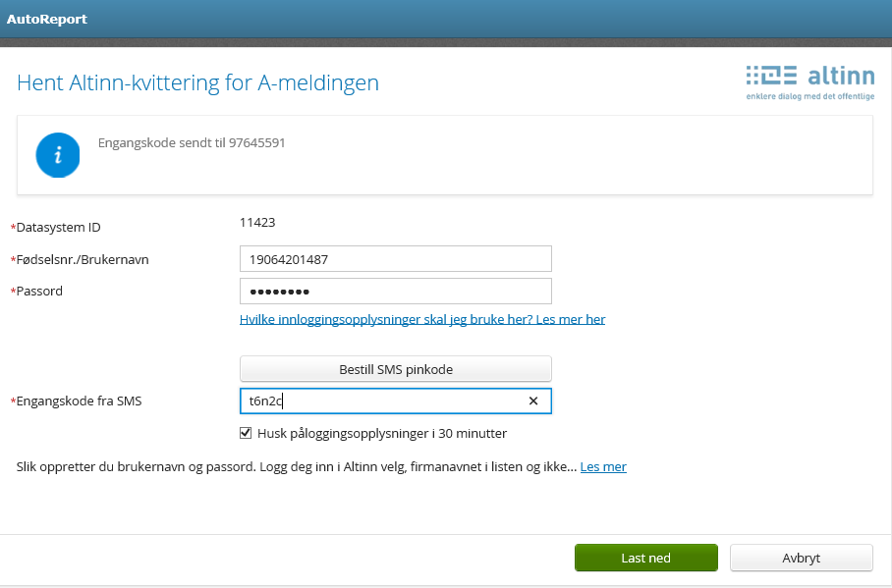Viewport: 892px width, 588px height.
Task: Click the blue information icon
Action: 57,155
